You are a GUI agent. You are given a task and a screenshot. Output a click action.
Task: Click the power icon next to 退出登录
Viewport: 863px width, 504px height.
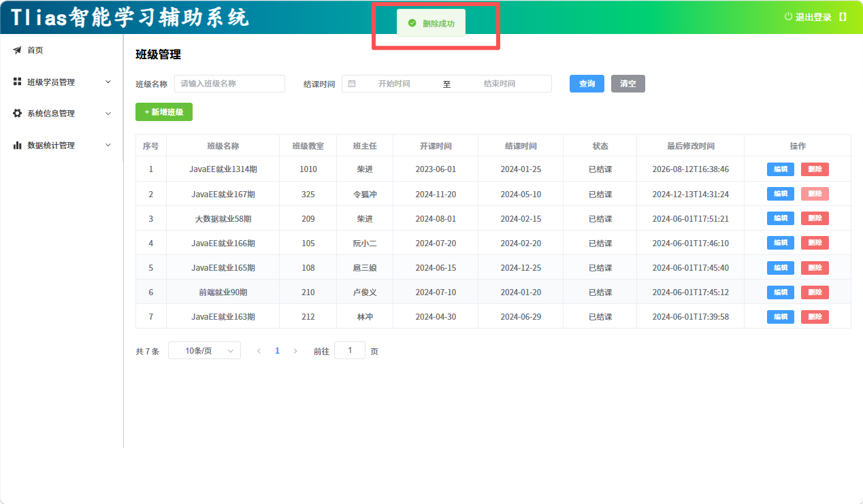pyautogui.click(x=788, y=17)
